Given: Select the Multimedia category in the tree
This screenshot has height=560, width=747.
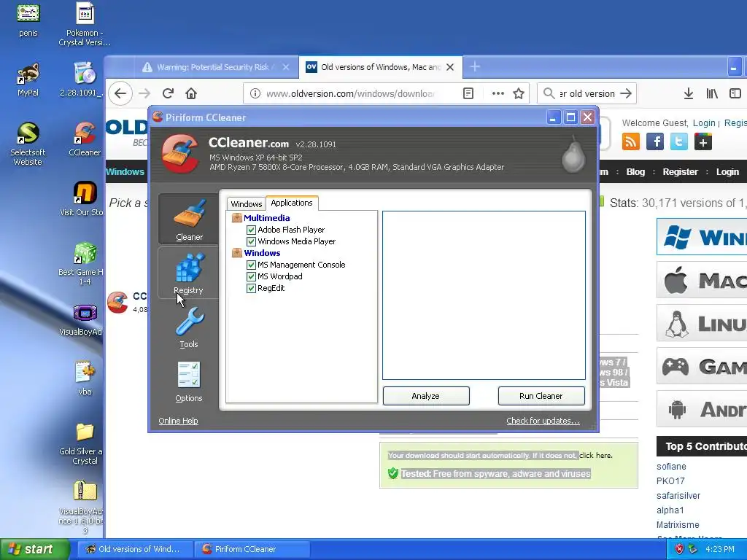Looking at the screenshot, I should 266,218.
